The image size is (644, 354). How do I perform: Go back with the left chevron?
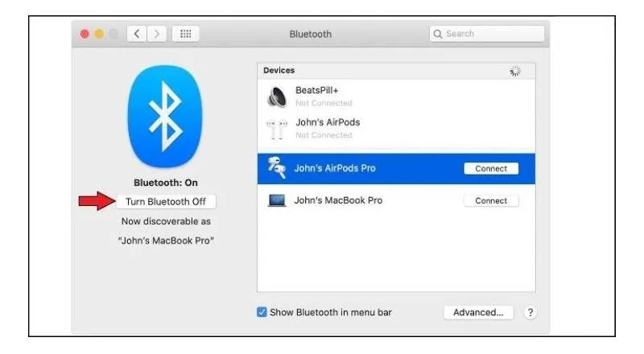pos(137,34)
